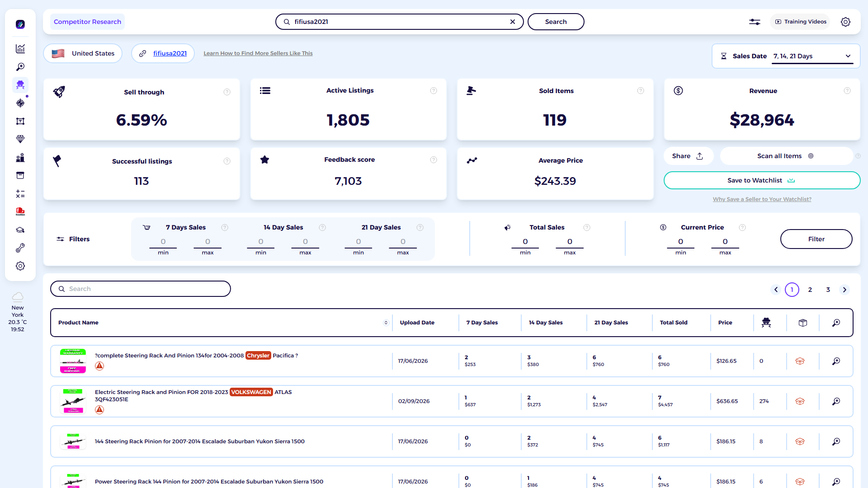Open Why Save a Seller to Watchlist link
Screen dimensions: 868x488
tap(762, 199)
